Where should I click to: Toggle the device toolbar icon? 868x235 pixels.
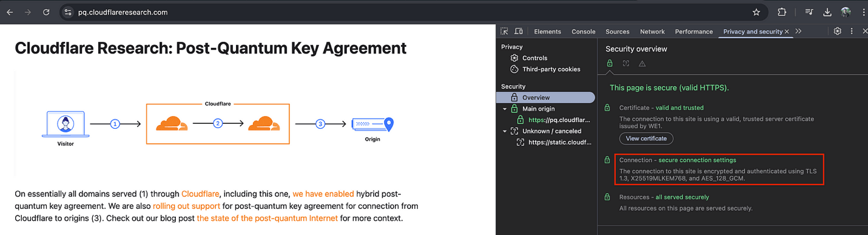(x=519, y=32)
